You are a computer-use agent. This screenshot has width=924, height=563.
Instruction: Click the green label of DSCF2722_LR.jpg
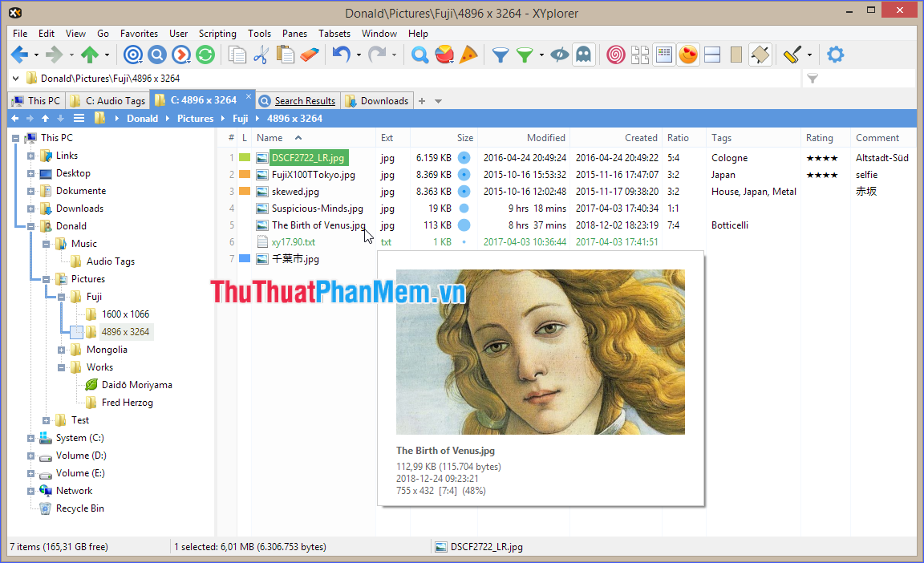245,158
